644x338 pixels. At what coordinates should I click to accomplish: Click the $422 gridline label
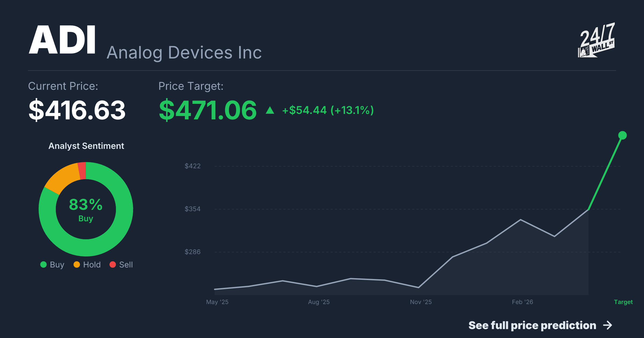[x=193, y=166]
